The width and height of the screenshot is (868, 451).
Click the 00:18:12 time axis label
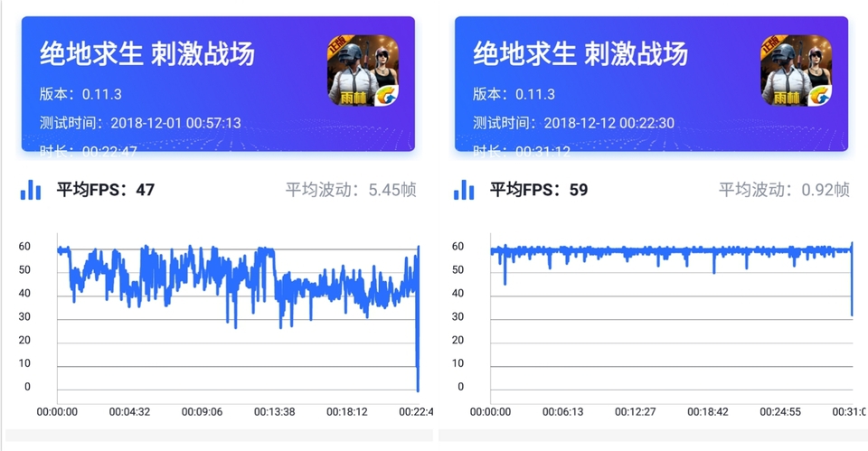pyautogui.click(x=347, y=412)
